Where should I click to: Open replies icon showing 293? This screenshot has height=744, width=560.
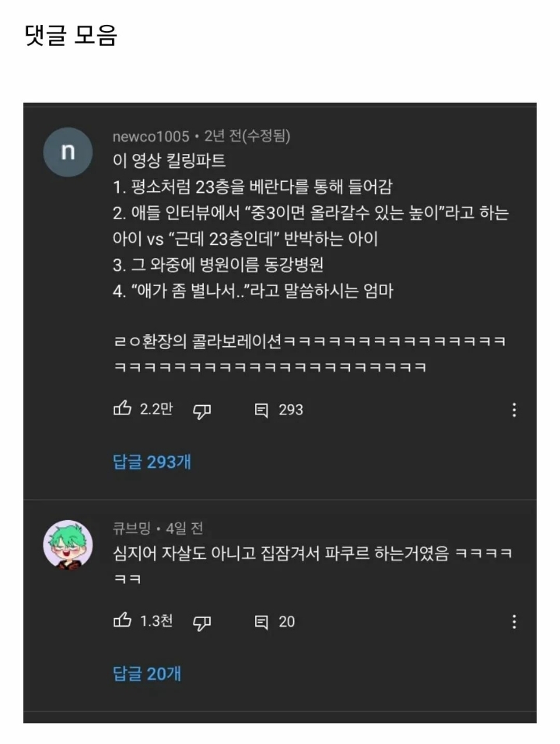point(261,410)
